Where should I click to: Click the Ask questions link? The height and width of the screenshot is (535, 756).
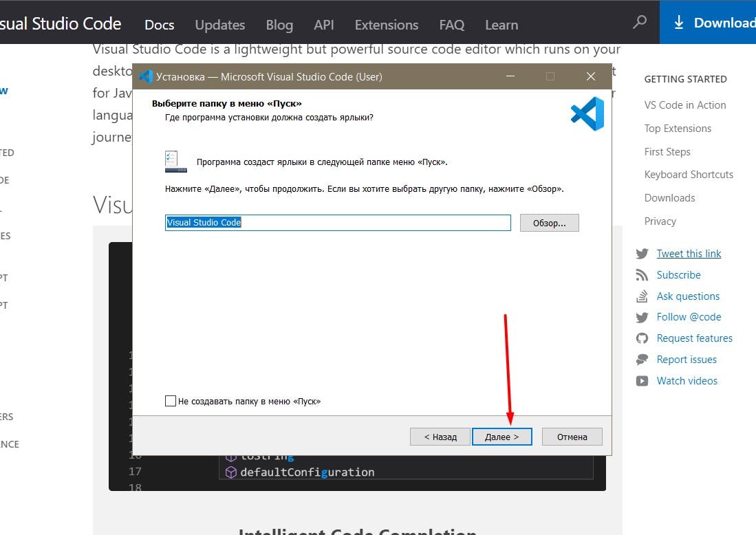coord(688,296)
